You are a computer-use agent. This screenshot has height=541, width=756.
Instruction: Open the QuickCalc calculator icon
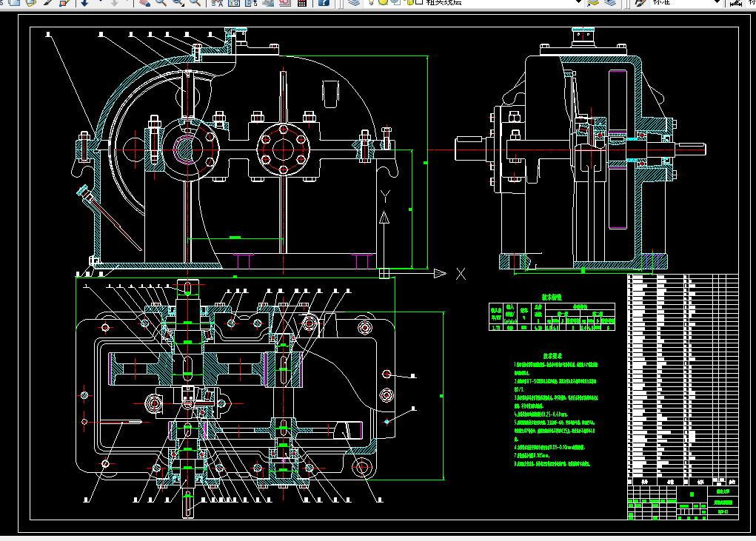[x=302, y=3]
